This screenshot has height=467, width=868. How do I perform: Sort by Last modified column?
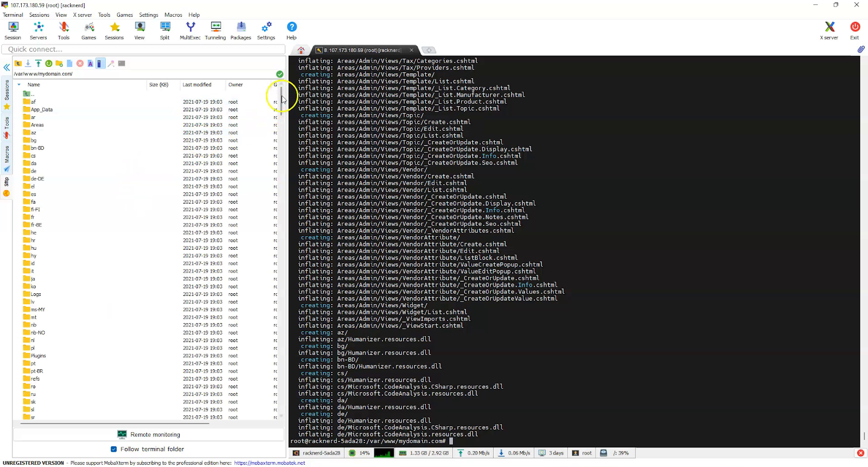(x=202, y=85)
